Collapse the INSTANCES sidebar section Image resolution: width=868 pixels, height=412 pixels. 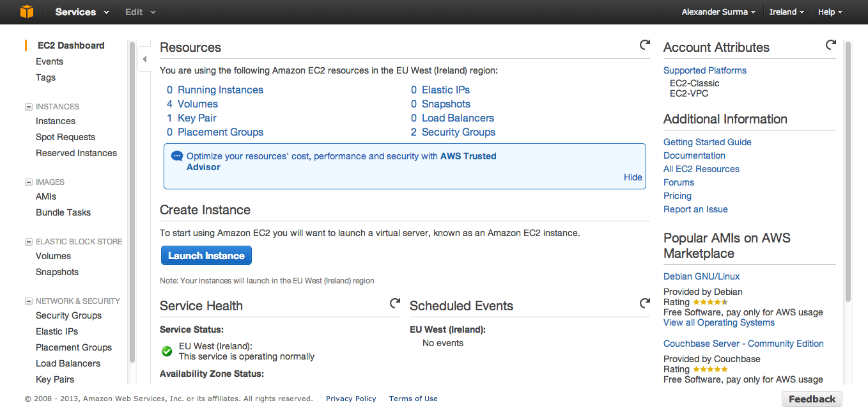pyautogui.click(x=28, y=107)
